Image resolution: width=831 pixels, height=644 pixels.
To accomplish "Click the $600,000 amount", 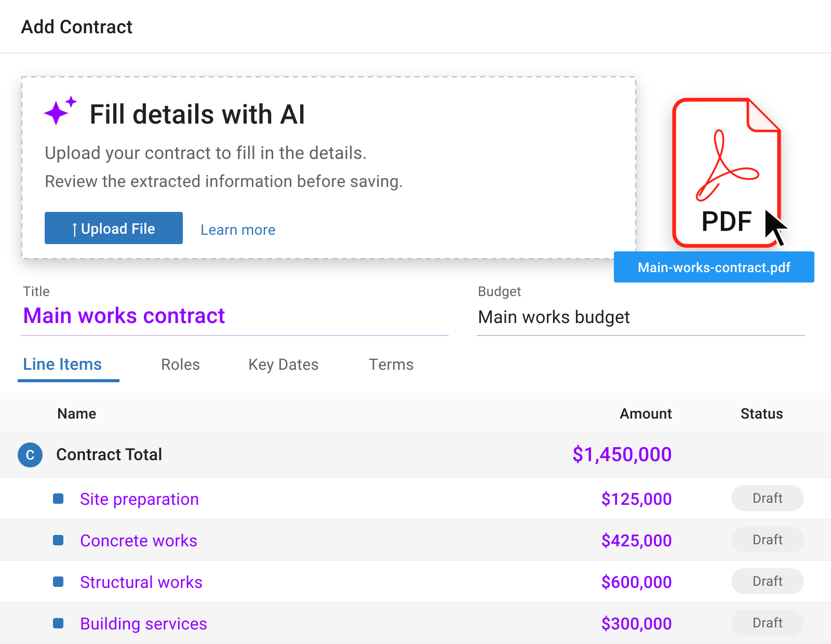I will pyautogui.click(x=636, y=582).
